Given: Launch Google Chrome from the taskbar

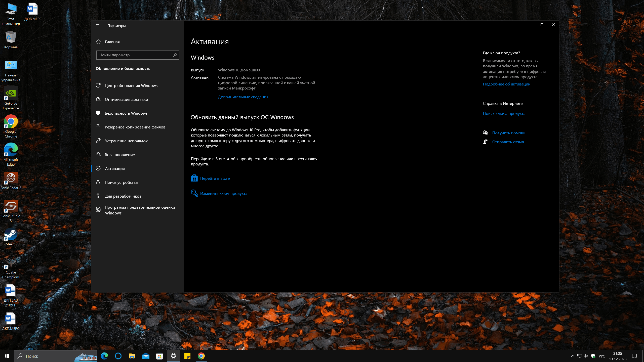Looking at the screenshot, I should pyautogui.click(x=201, y=356).
